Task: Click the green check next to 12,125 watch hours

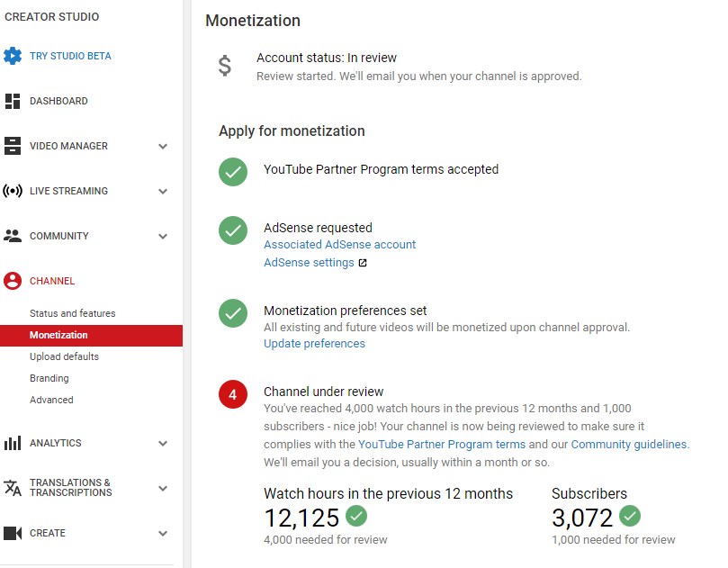Action: click(356, 516)
